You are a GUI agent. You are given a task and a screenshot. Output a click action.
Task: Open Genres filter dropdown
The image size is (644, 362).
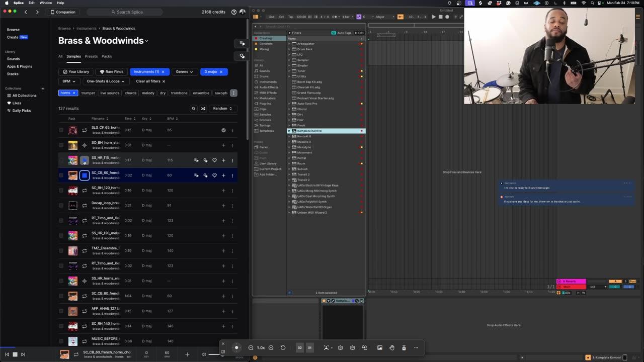click(184, 72)
